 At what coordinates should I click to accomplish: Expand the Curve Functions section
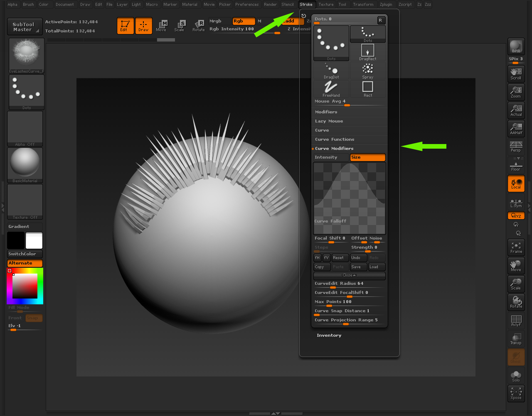(x=335, y=139)
